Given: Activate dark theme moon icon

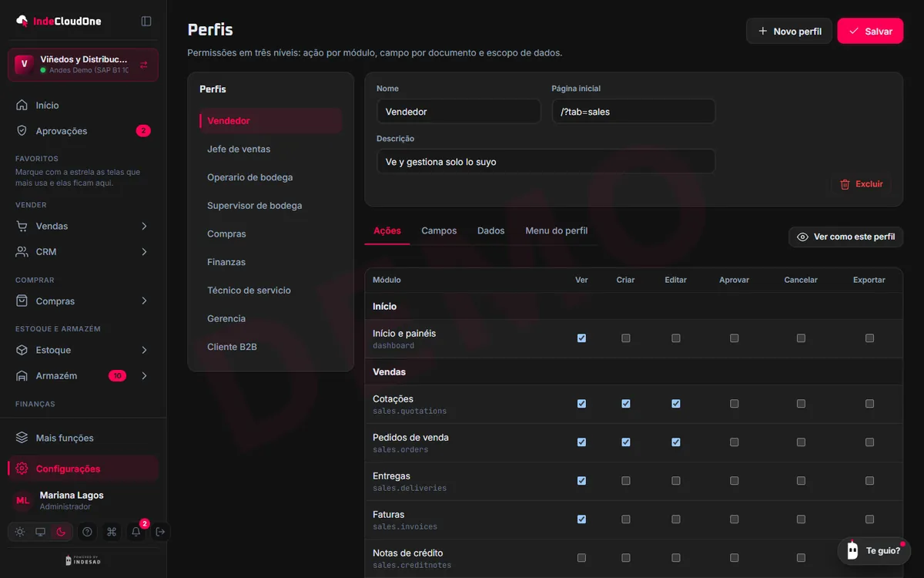Looking at the screenshot, I should (x=61, y=532).
